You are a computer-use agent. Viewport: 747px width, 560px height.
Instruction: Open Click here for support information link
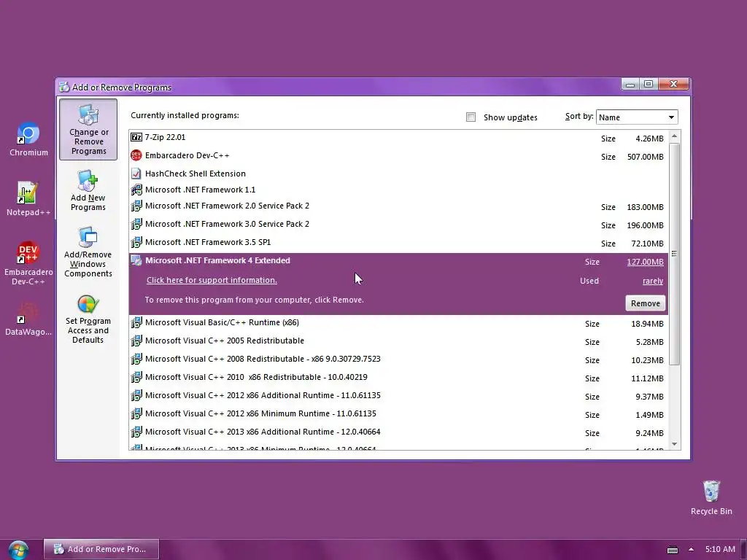tap(212, 280)
